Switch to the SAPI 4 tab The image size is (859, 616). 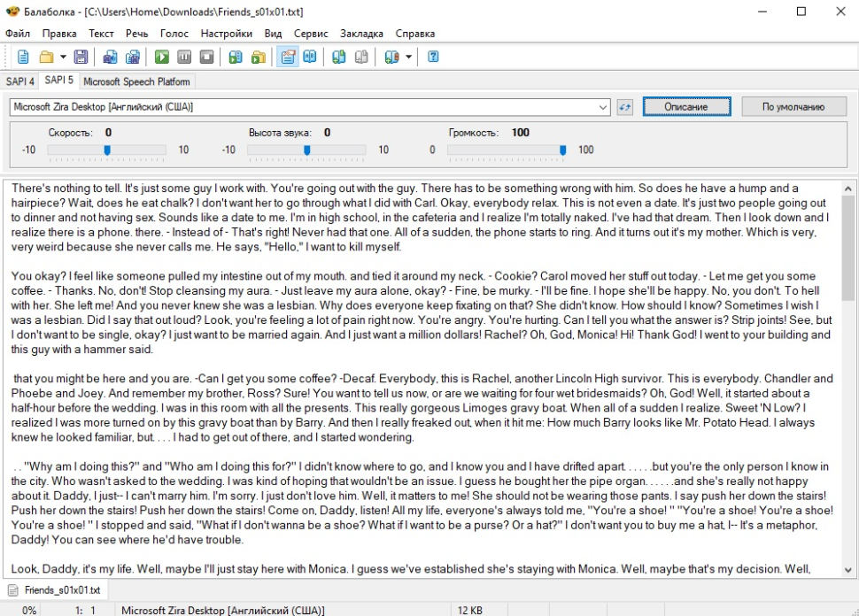[20, 81]
